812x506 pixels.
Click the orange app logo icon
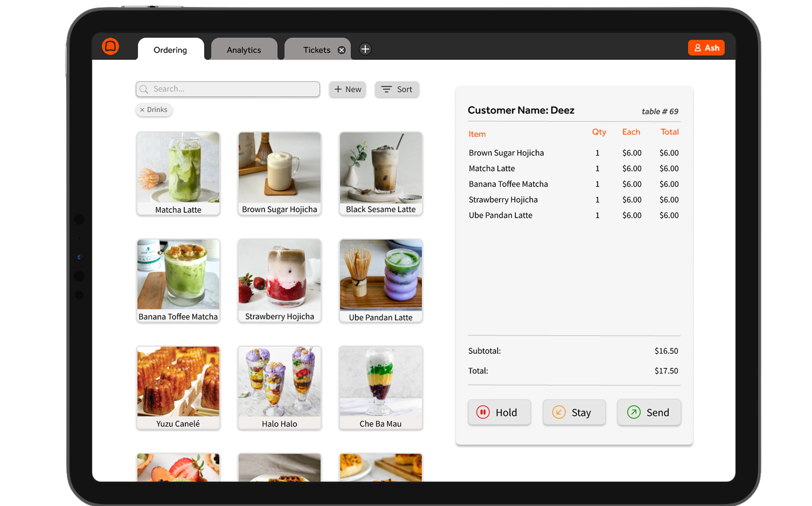[110, 47]
